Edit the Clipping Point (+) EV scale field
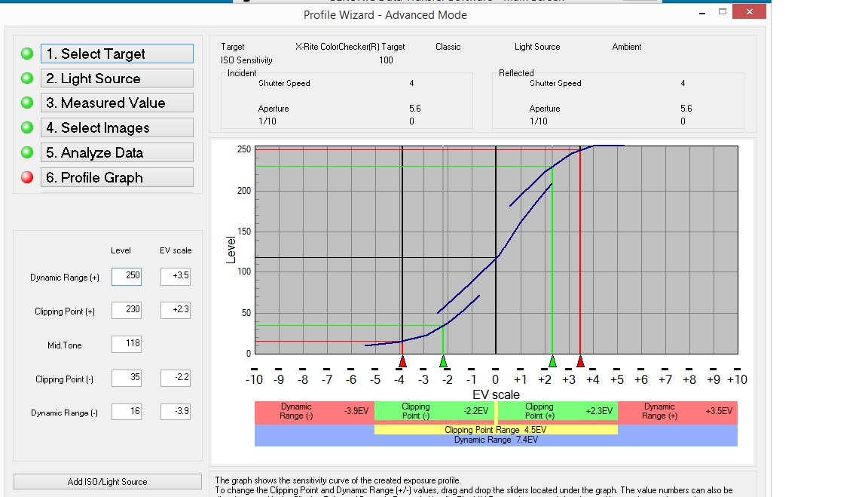This screenshot has height=497, width=868. click(176, 310)
